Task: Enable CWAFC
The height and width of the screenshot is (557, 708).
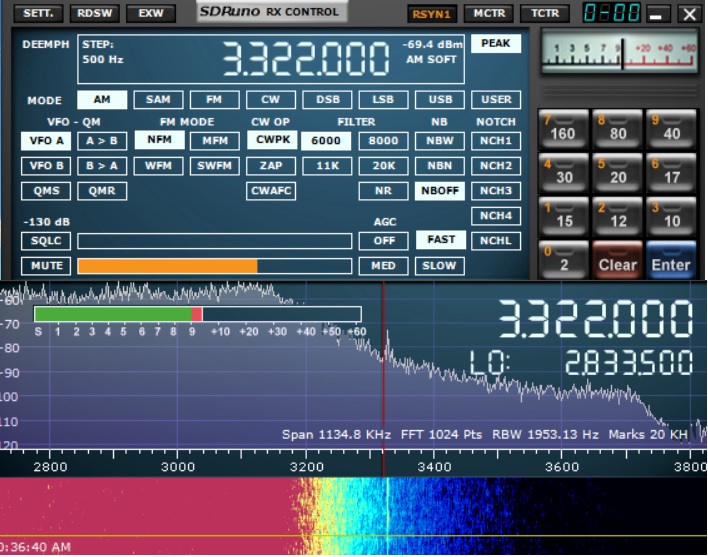Action: (271, 190)
